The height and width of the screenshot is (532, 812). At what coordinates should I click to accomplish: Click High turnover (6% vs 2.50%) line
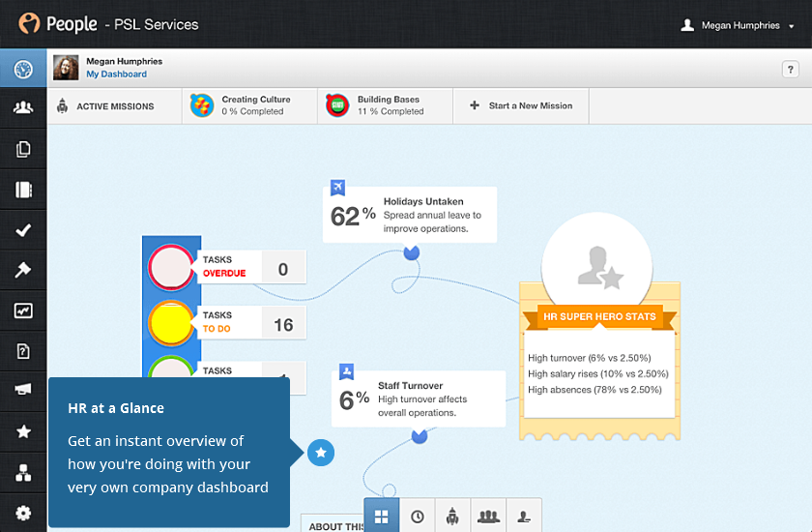tap(590, 358)
